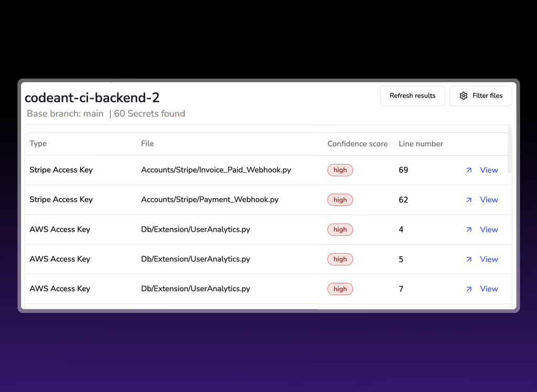Open View link for AWS key line 4

(489, 230)
